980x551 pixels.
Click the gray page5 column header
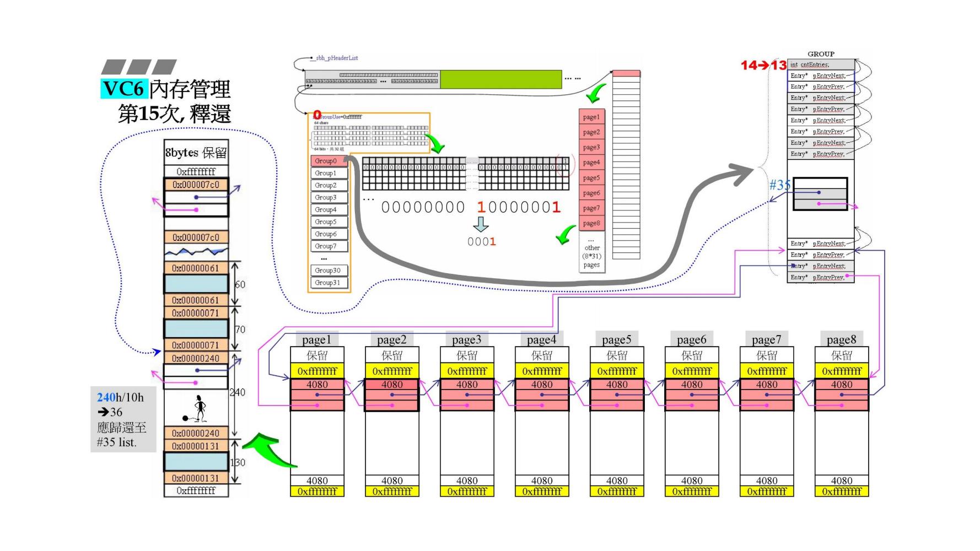tap(617, 339)
